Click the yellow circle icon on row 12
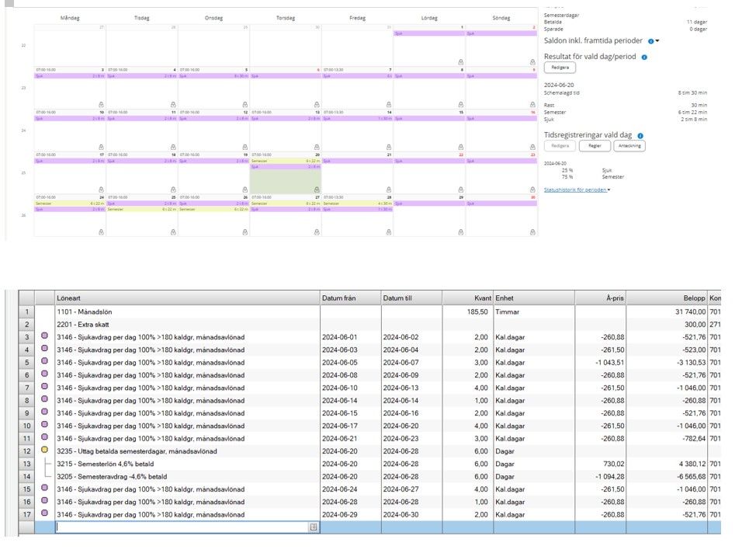This screenshot has height=553, width=756. 44,451
